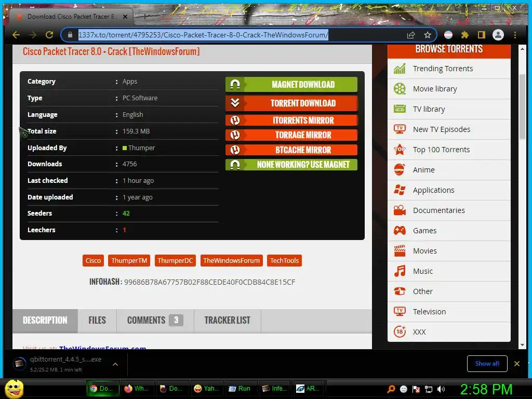This screenshot has width=532, height=399.
Task: Open the Comments tab
Action: [x=155, y=321]
